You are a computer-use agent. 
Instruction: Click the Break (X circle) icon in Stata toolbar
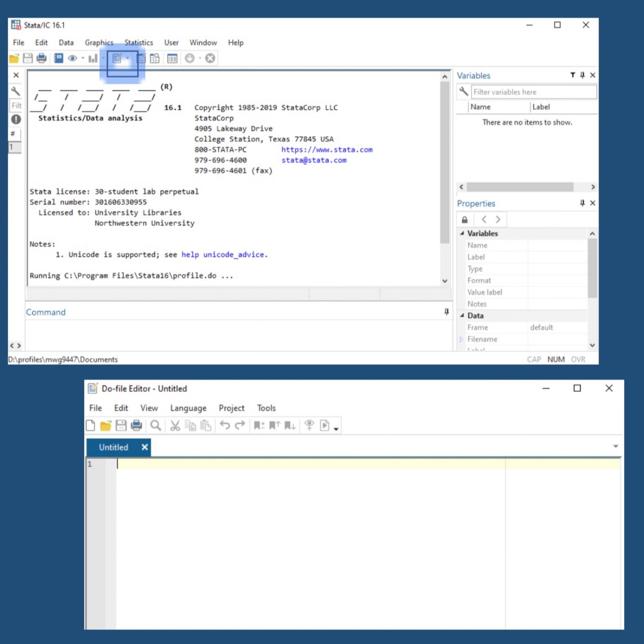click(x=210, y=58)
